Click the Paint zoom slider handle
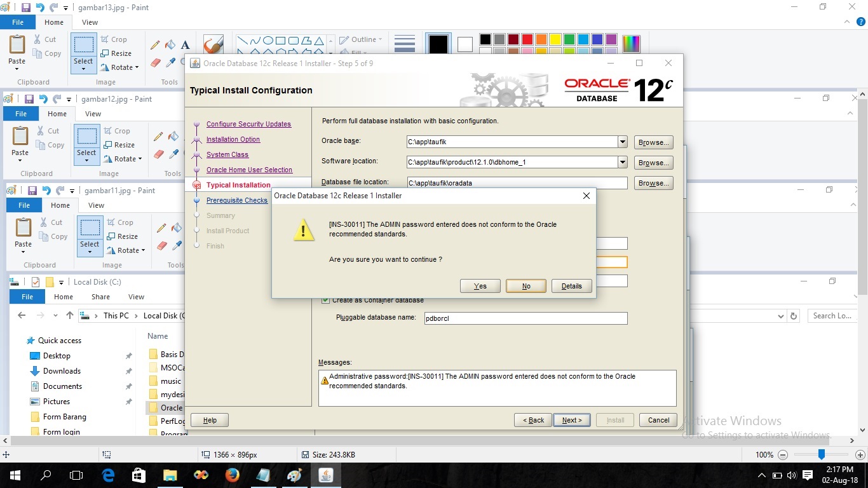This screenshot has width=868, height=488. (822, 454)
